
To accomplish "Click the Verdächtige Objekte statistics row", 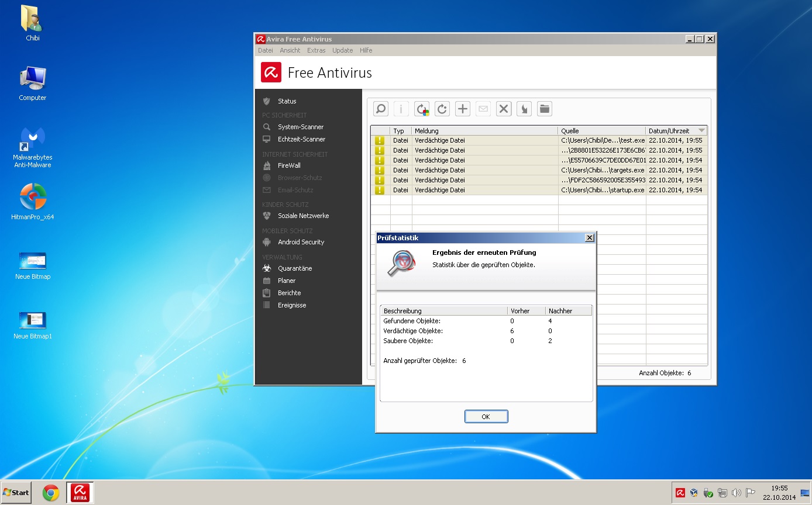I will (x=486, y=331).
